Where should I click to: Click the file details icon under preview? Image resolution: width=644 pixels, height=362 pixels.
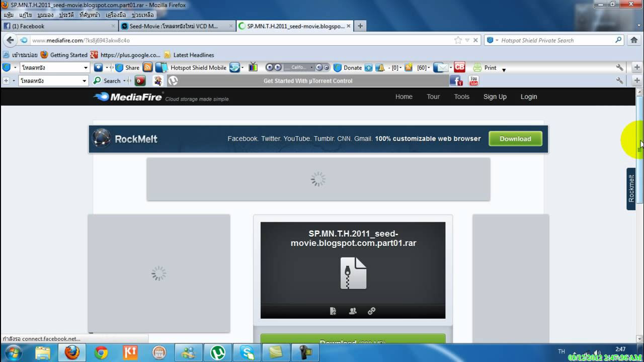(x=333, y=311)
